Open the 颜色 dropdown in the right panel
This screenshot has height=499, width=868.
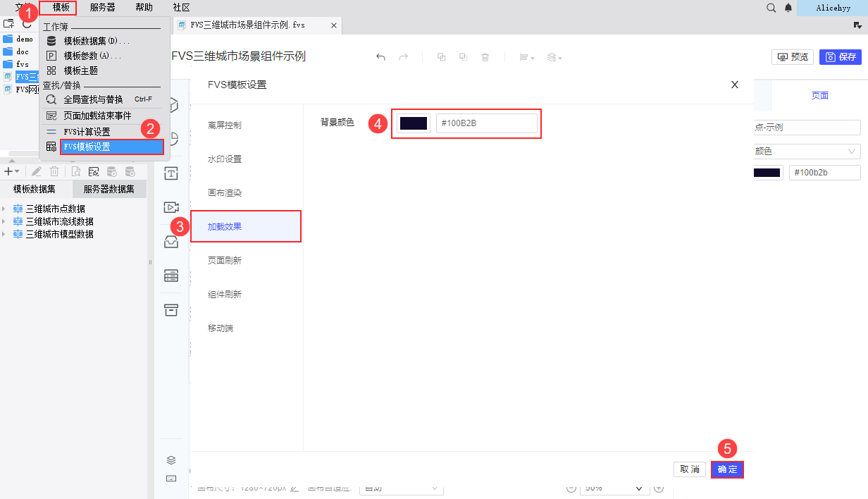point(807,152)
